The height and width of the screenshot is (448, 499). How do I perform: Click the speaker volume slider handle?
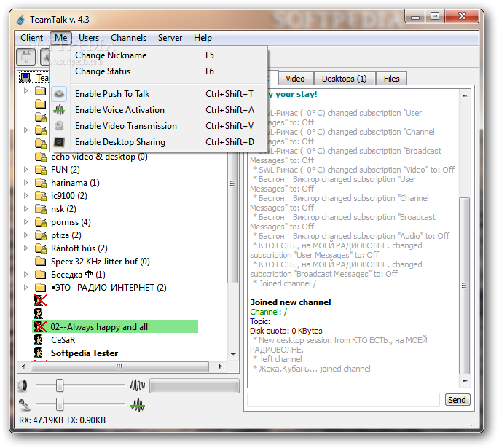pyautogui.click(x=60, y=385)
